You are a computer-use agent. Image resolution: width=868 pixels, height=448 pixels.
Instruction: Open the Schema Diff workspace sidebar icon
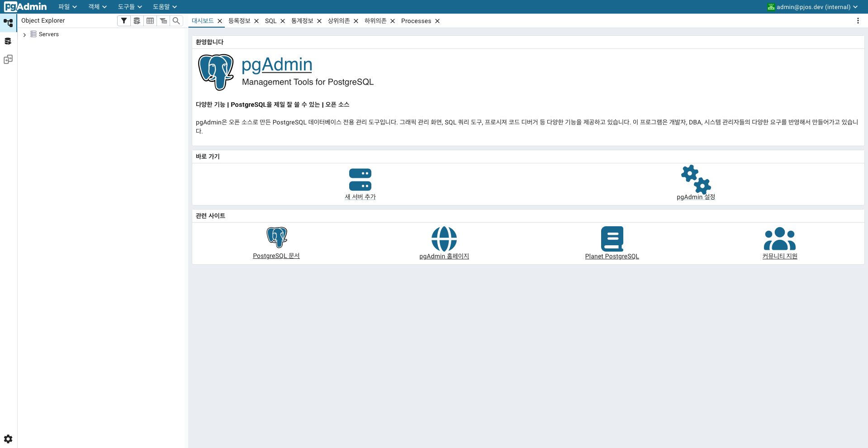8,59
